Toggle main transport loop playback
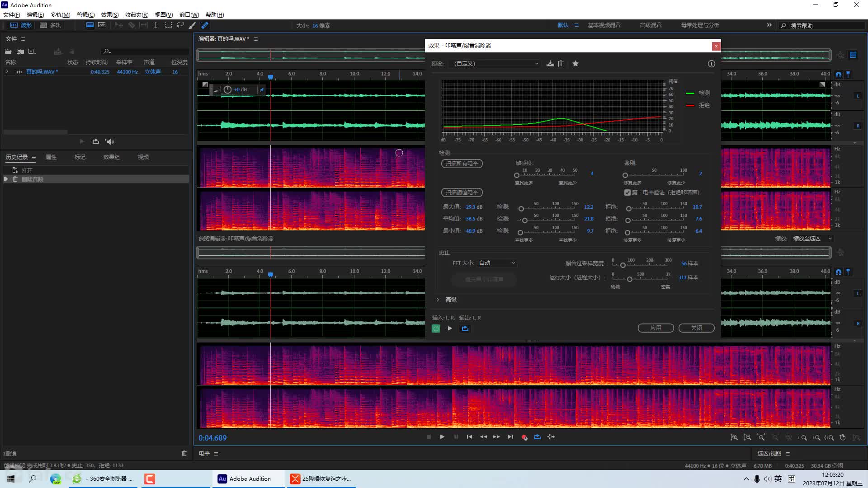Image resolution: width=868 pixels, height=488 pixels. 538,437
